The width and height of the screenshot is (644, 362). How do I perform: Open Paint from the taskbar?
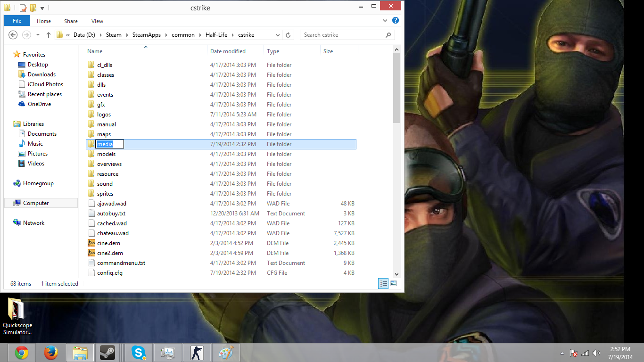[x=226, y=353]
